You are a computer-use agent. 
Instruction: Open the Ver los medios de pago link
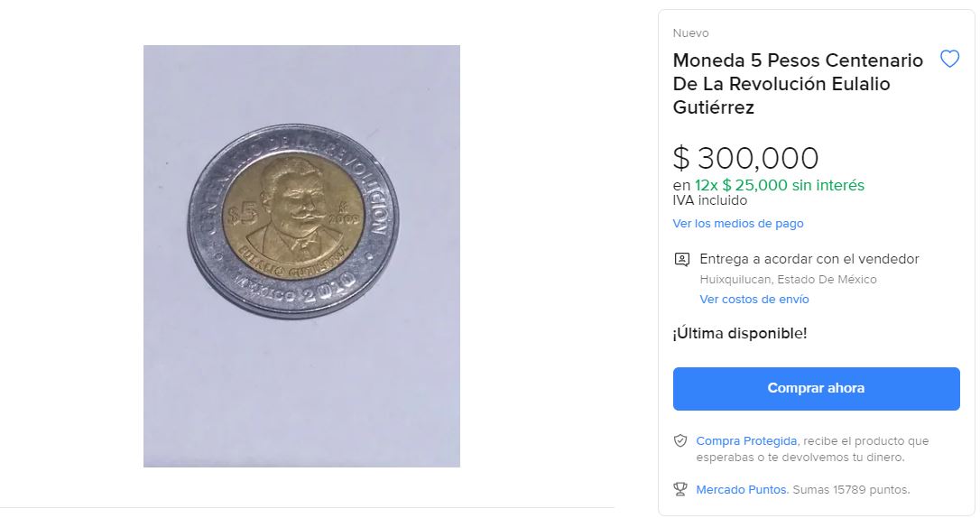738,224
